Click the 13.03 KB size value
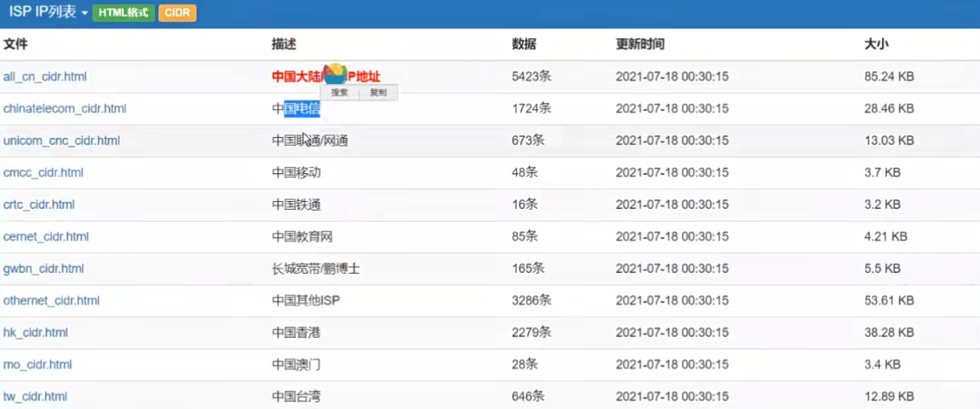Viewport: 980px width, 409px height. tap(889, 140)
